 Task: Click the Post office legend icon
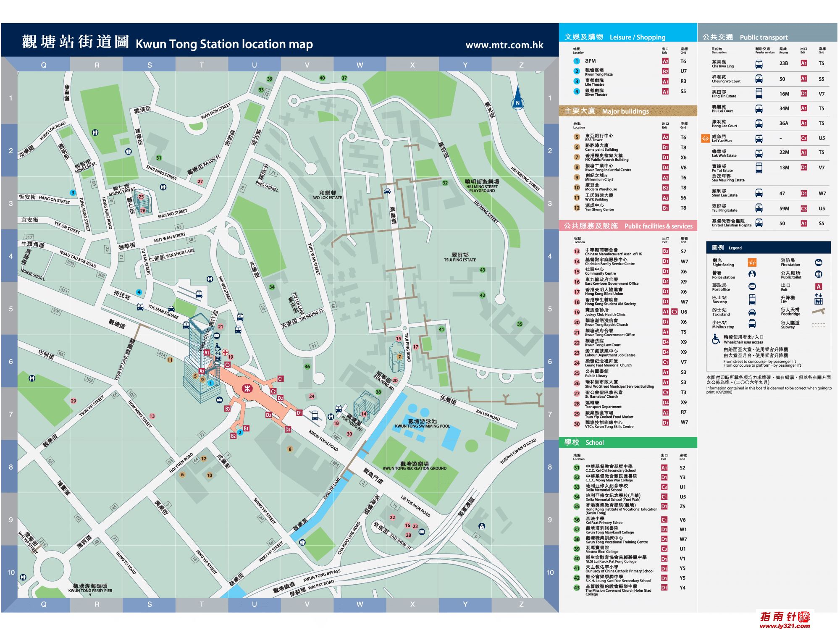click(x=752, y=286)
